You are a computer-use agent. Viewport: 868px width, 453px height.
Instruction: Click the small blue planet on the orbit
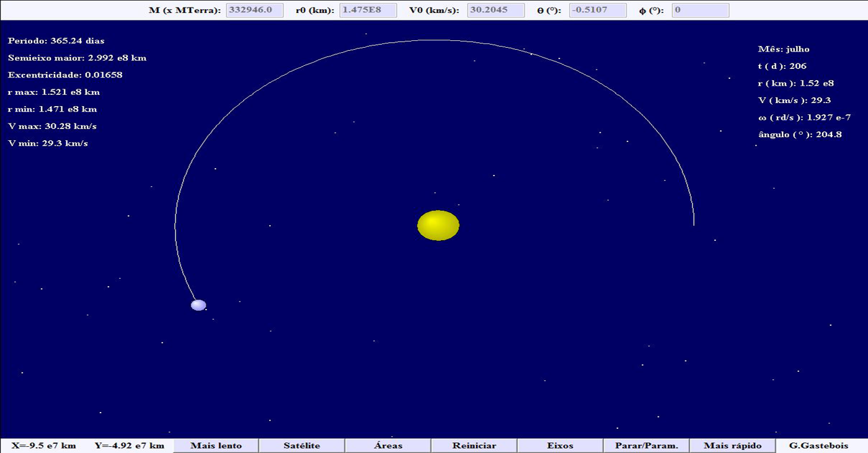198,305
